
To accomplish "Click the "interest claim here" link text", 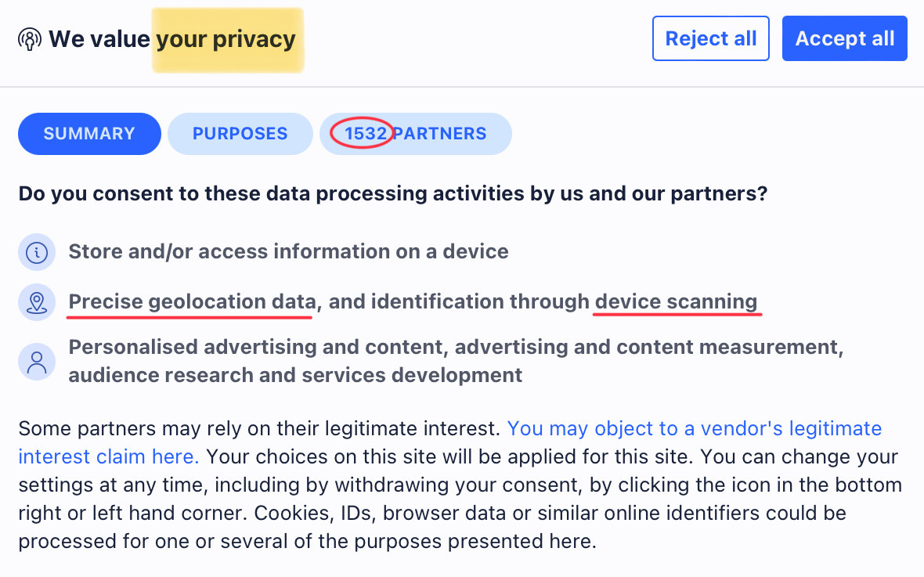I will coord(108,456).
